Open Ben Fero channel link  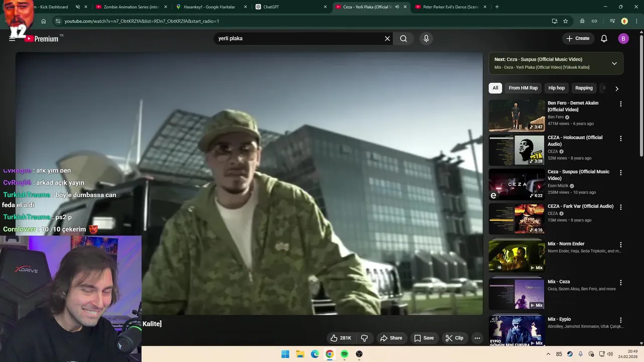555,117
